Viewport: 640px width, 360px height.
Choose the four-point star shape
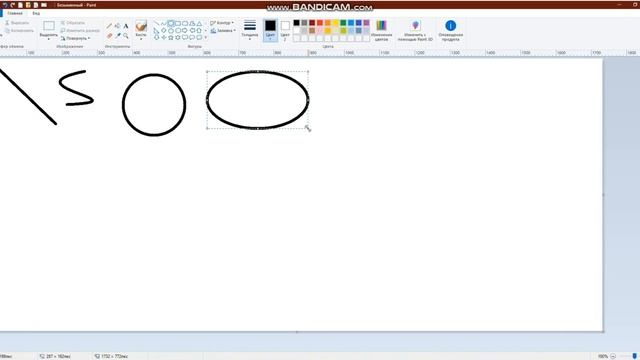pos(164,38)
